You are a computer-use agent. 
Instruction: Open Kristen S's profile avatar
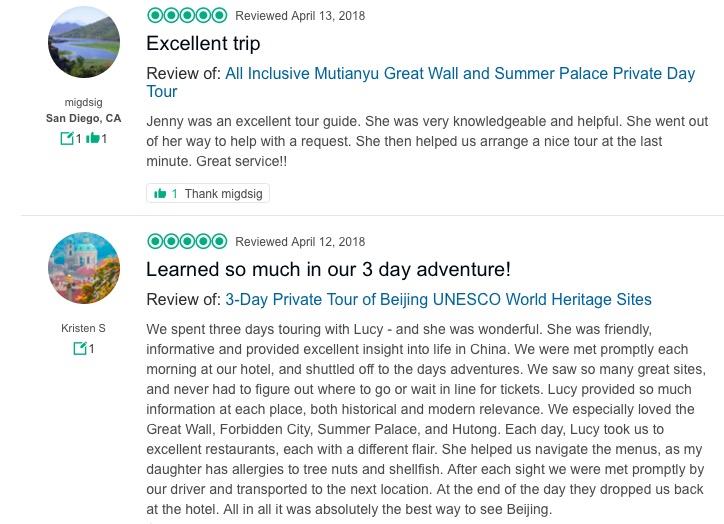coord(84,268)
